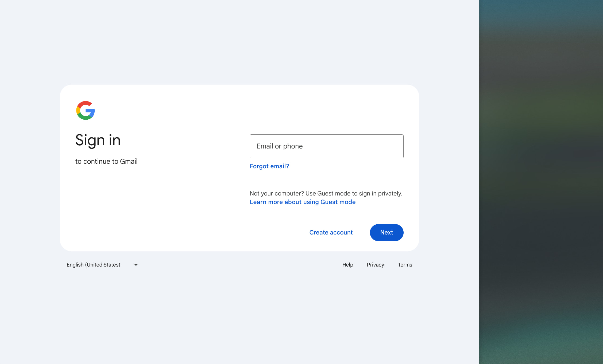Viewport: 603px width, 364px height.
Task: Click the Next button
Action: pyautogui.click(x=386, y=232)
